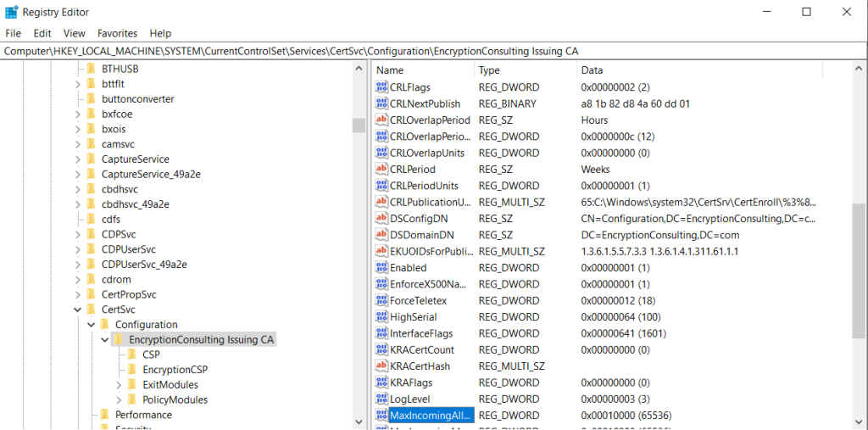Click the KRACertCount value icon
Image resolution: width=868 pixels, height=430 pixels.
point(381,349)
